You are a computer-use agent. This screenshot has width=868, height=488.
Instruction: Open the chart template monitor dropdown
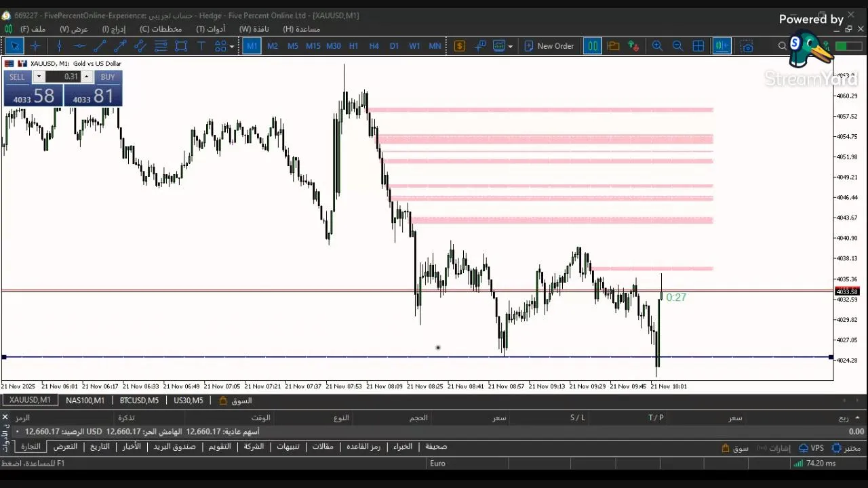(502, 46)
